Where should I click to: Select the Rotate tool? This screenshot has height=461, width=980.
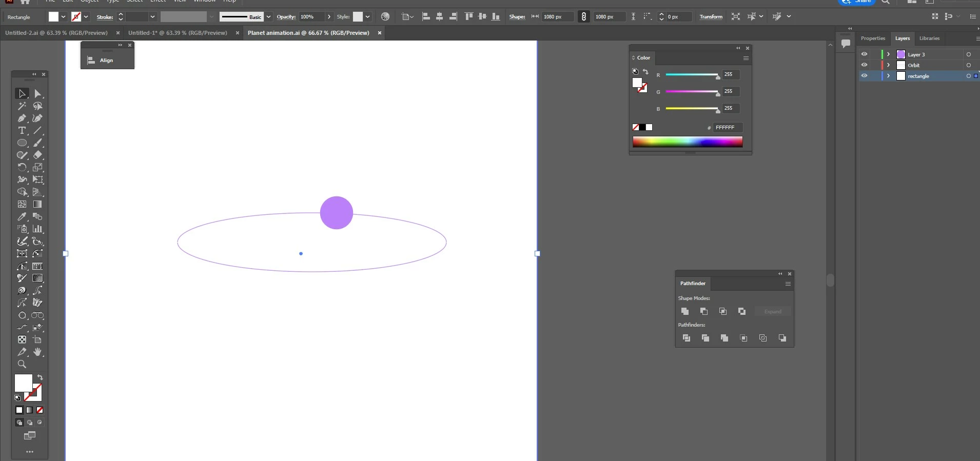tap(22, 168)
